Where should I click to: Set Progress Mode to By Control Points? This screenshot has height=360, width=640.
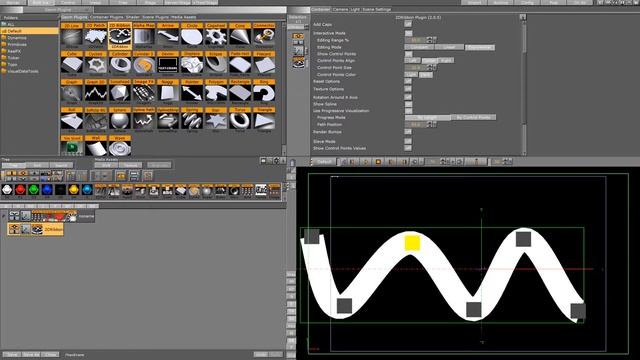pos(473,118)
